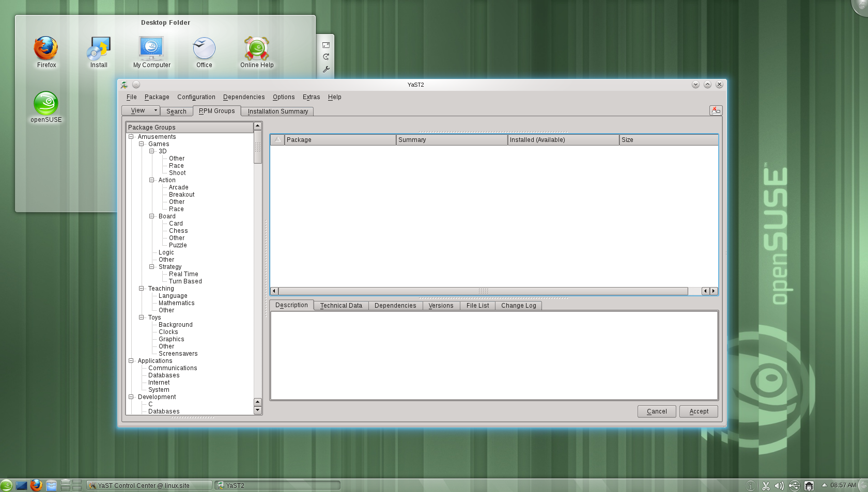Sort by the Size column header
The image size is (868, 492).
point(669,140)
